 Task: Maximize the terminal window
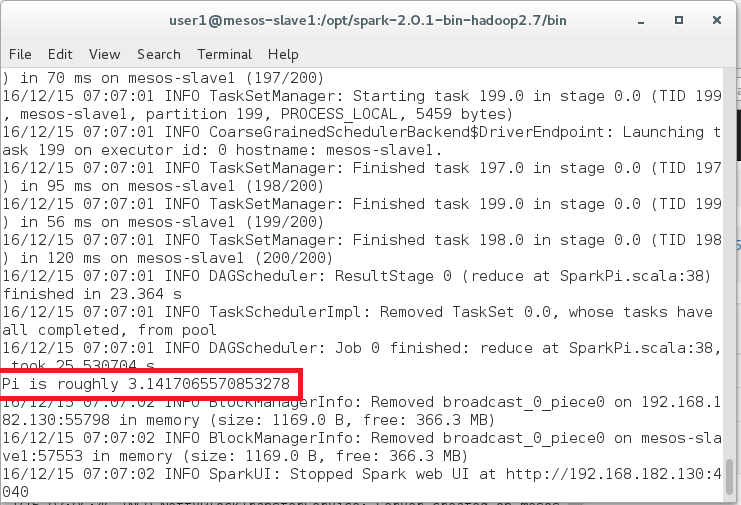coord(679,20)
